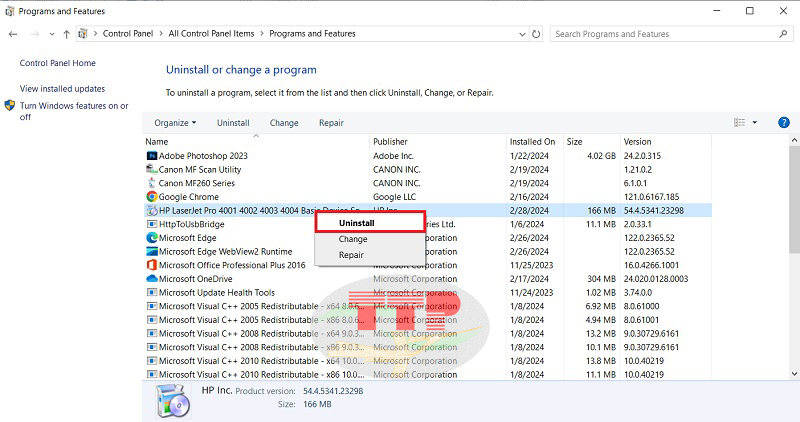Click the Canon MF Scan Utility icon
The height and width of the screenshot is (422, 800).
(152, 169)
